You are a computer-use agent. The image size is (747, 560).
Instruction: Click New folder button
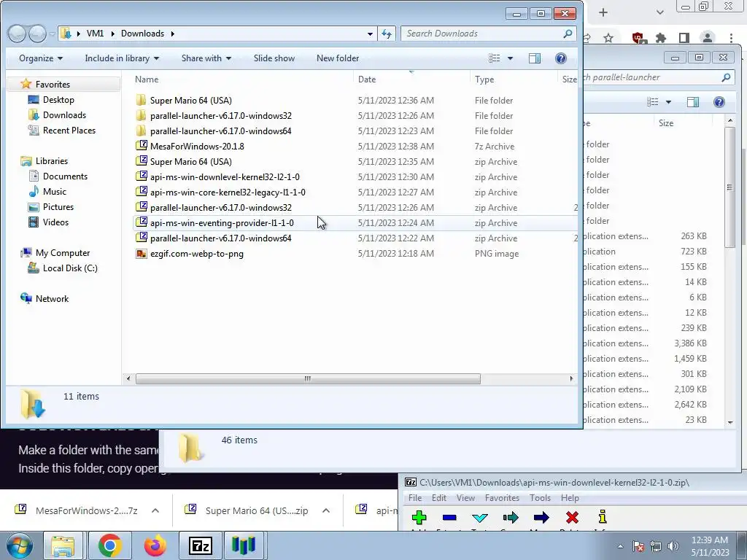tap(337, 58)
